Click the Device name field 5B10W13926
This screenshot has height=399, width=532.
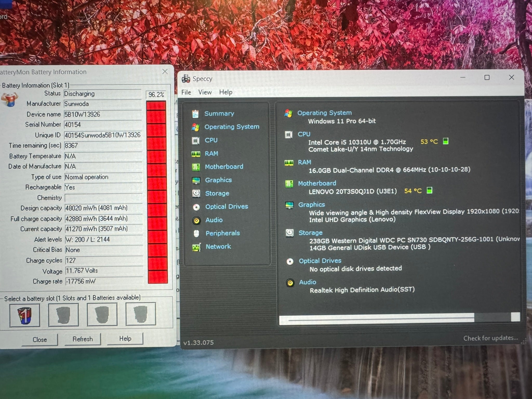point(103,115)
